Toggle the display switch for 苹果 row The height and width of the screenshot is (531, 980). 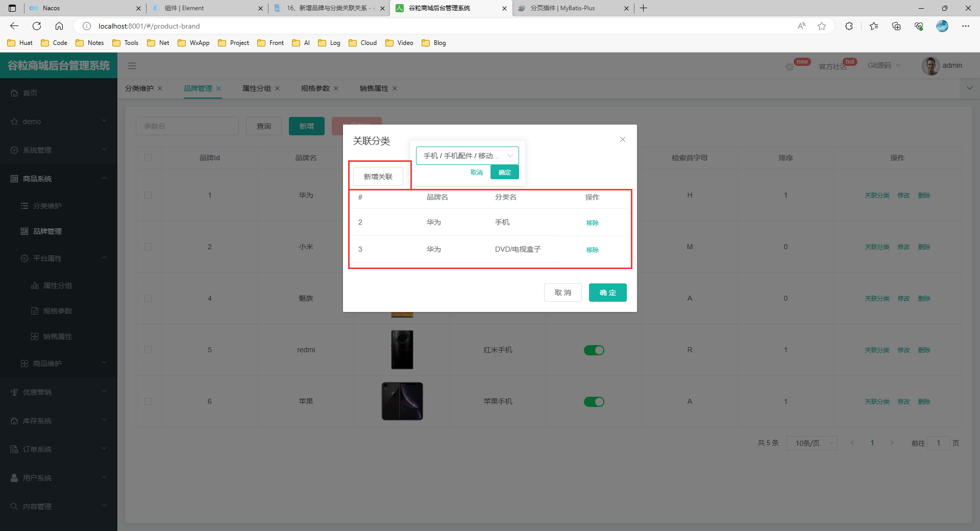click(x=594, y=402)
